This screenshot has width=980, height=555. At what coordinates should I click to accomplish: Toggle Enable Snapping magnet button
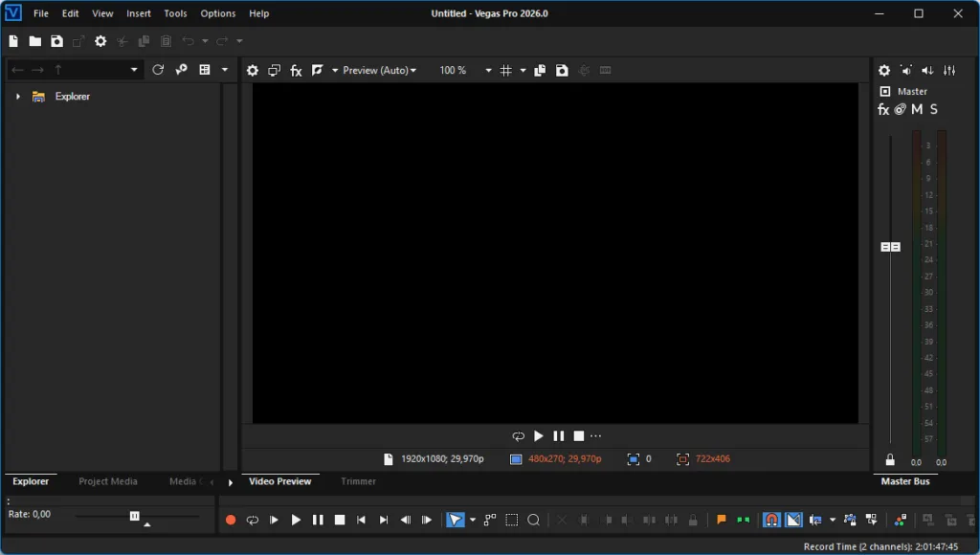tap(770, 520)
